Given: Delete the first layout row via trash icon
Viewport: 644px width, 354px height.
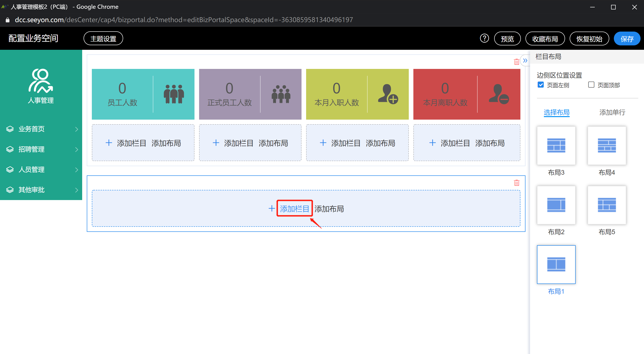Looking at the screenshot, I should tap(516, 62).
